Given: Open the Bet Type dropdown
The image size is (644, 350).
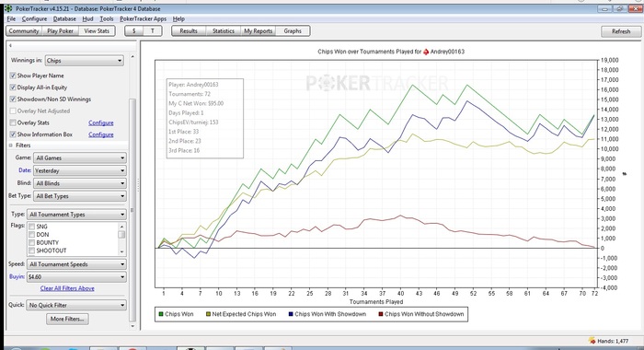Looking at the screenshot, I should 80,196.
